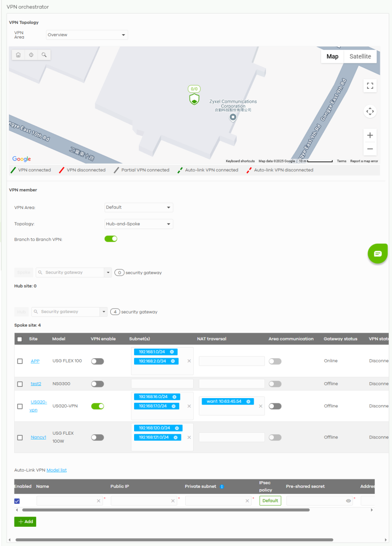This screenshot has height=546, width=392.
Task: Click the green Add button
Action: point(25,522)
